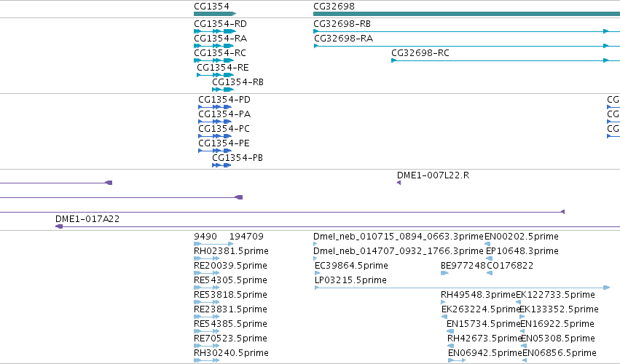The height and width of the screenshot is (364, 620).
Task: Click EST label RE23831.5prime
Action: 230,309
